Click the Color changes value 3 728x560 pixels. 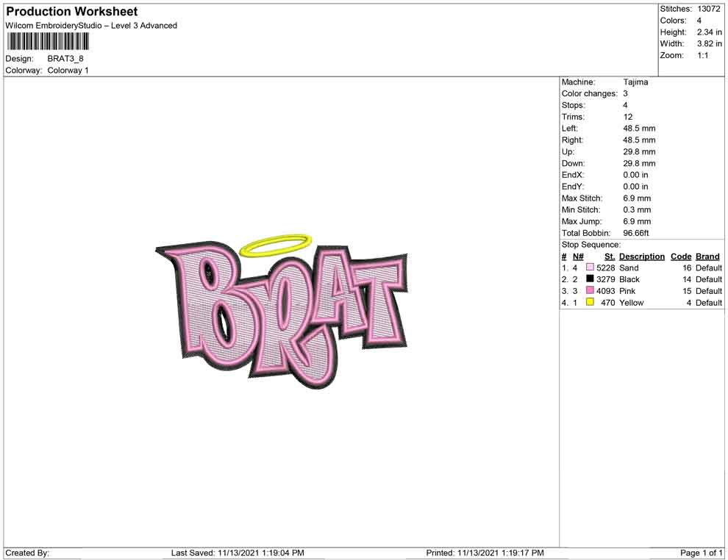pyautogui.click(x=625, y=94)
